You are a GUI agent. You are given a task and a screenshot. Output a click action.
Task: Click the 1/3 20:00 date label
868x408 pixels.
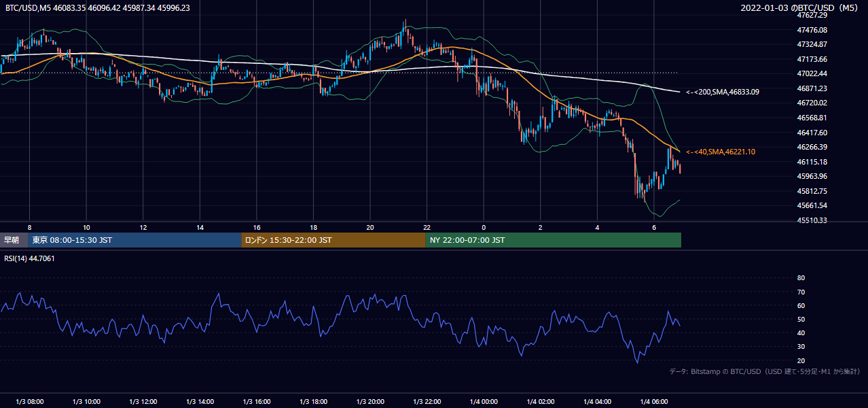click(x=370, y=402)
